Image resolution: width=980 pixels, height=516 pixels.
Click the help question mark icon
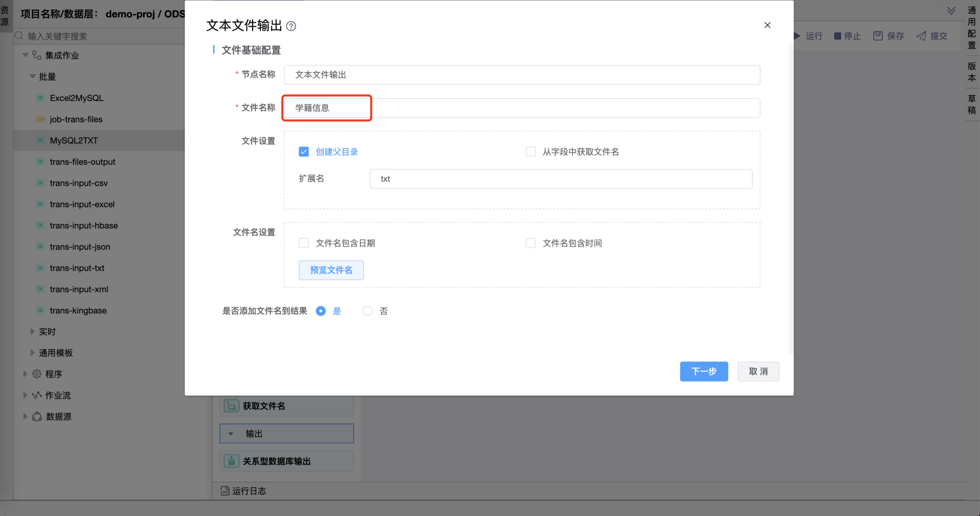point(291,26)
